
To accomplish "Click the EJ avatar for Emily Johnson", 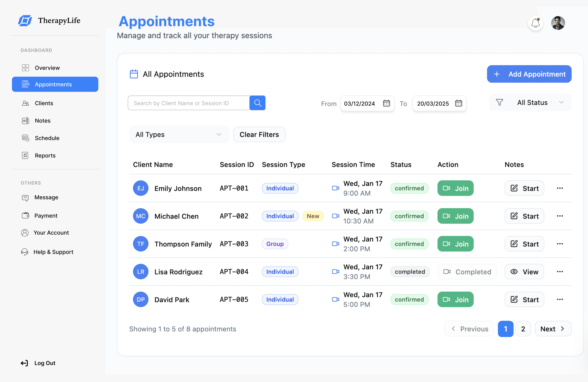I will point(141,188).
